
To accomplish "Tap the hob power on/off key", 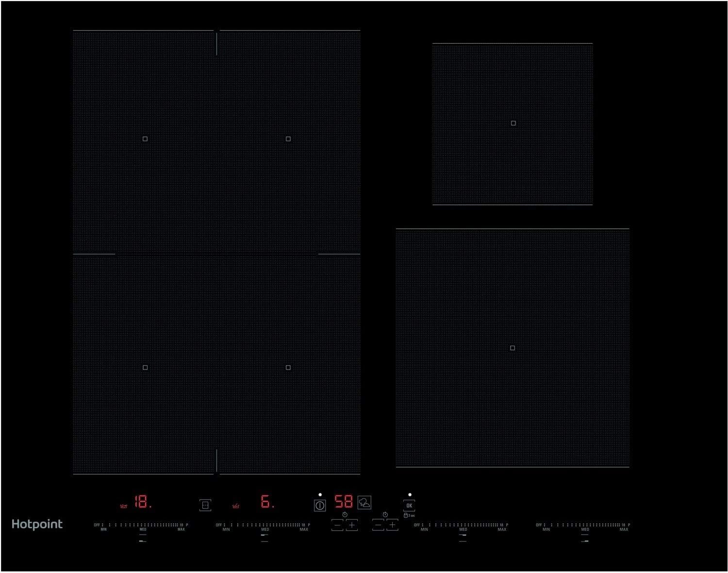I will [x=320, y=506].
